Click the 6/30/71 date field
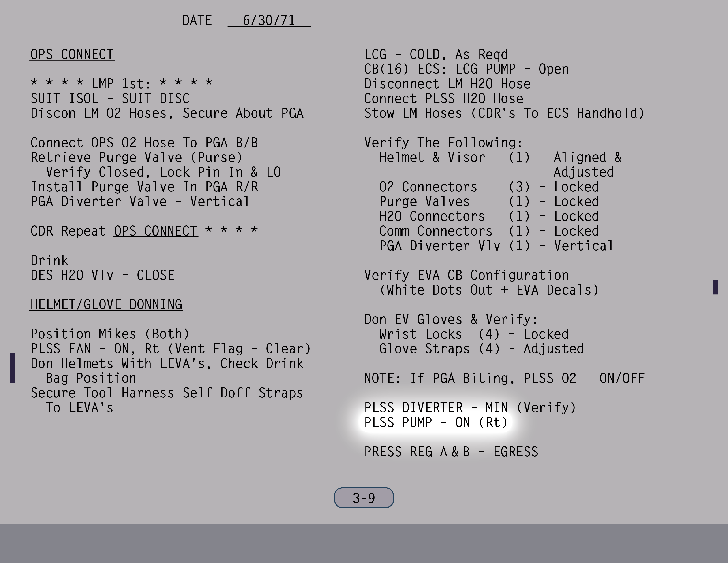Screen dimensions: 728x563 coord(269,20)
